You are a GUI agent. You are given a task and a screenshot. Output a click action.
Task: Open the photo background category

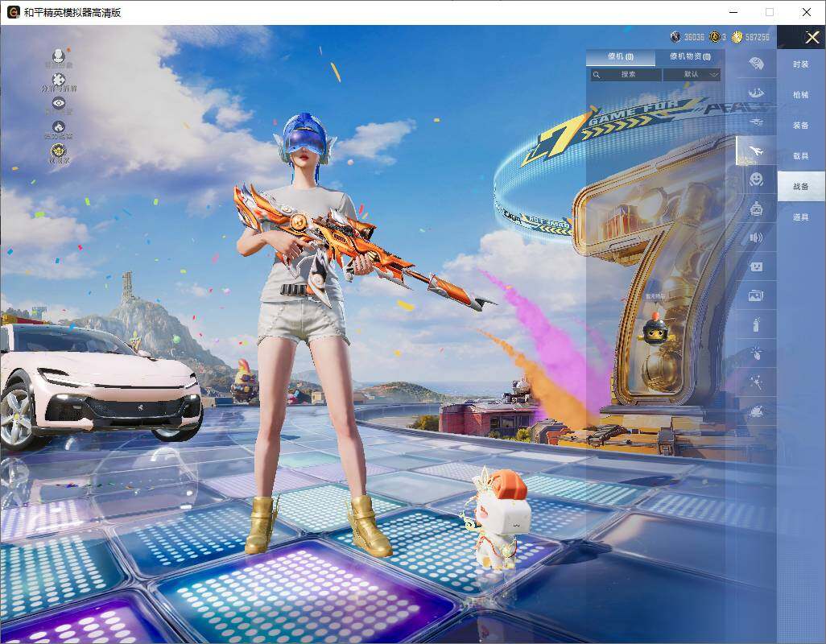pos(757,296)
